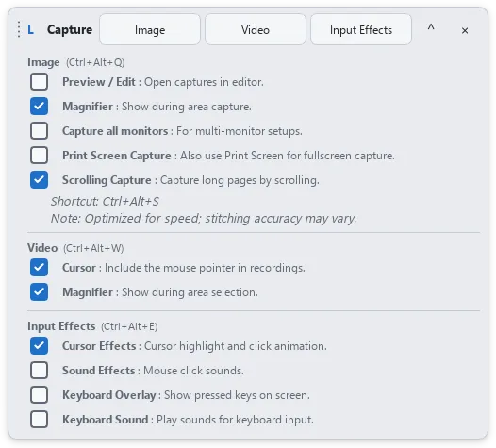
Task: Enable Keyboard Sound checkbox
Action: [x=40, y=419]
